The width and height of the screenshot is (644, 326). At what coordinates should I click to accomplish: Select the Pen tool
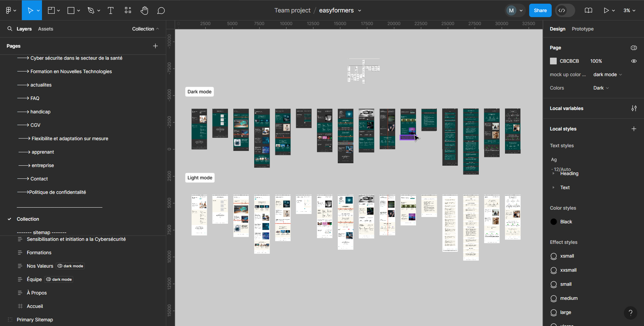click(x=91, y=10)
